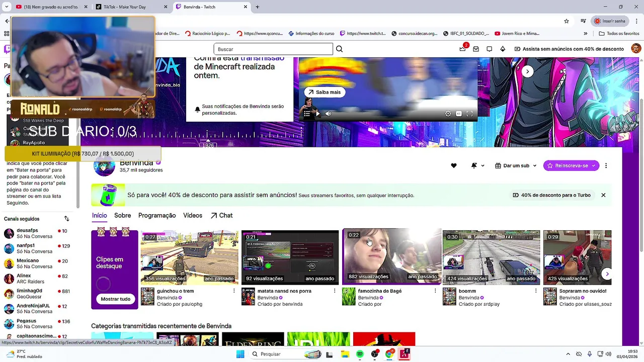This screenshot has width=644, height=362.
Task: Open options for clip matata nansd nos porra
Action: (335, 291)
